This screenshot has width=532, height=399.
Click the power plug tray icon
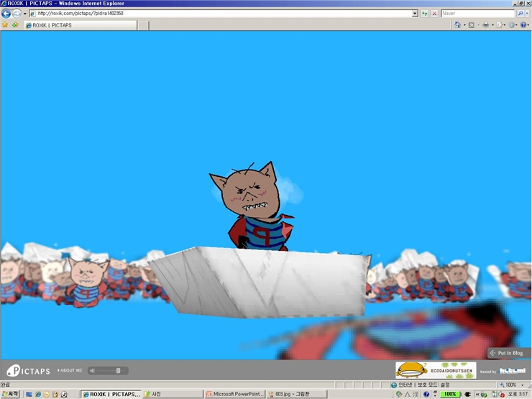(467, 394)
